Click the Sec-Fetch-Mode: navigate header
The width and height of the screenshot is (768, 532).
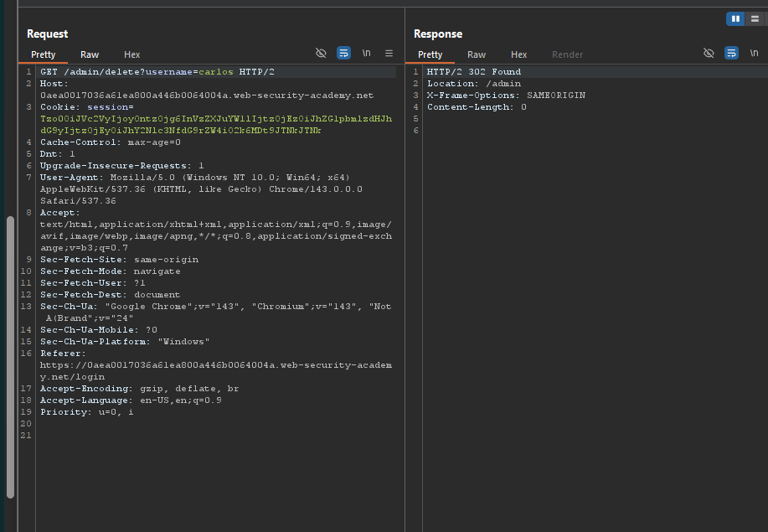(111, 271)
